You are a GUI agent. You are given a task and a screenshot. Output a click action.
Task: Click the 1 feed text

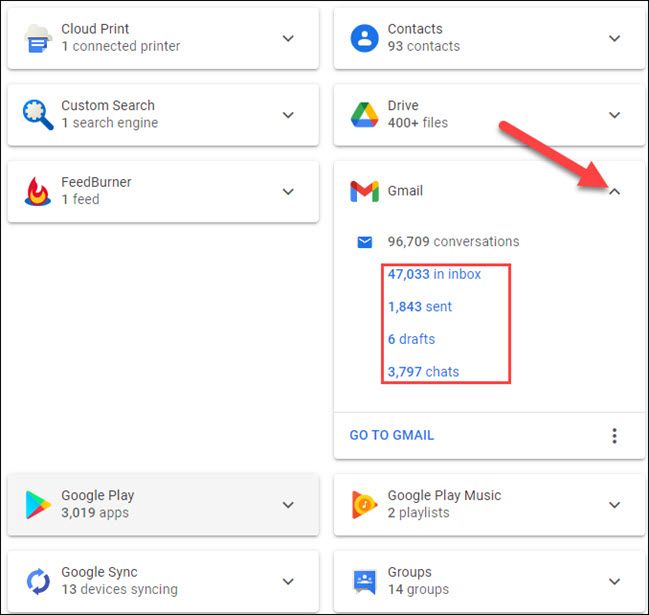pyautogui.click(x=80, y=199)
